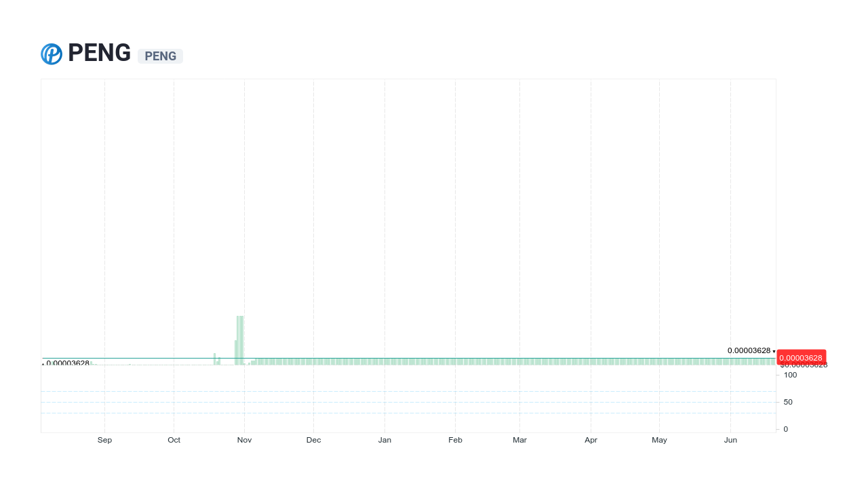This screenshot has height=488, width=868.
Task: Select the red price label showing 0.00003628
Action: pyautogui.click(x=802, y=357)
